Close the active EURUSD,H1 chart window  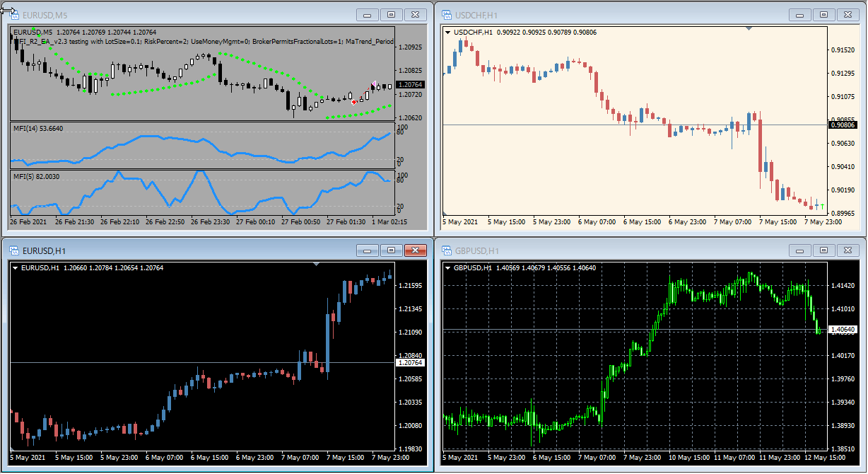click(415, 250)
